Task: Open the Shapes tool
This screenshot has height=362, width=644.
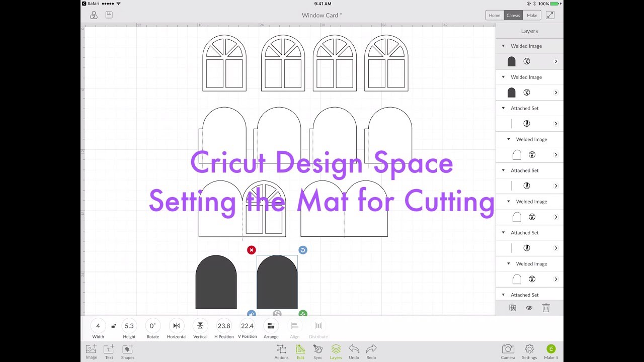Action: point(127,351)
